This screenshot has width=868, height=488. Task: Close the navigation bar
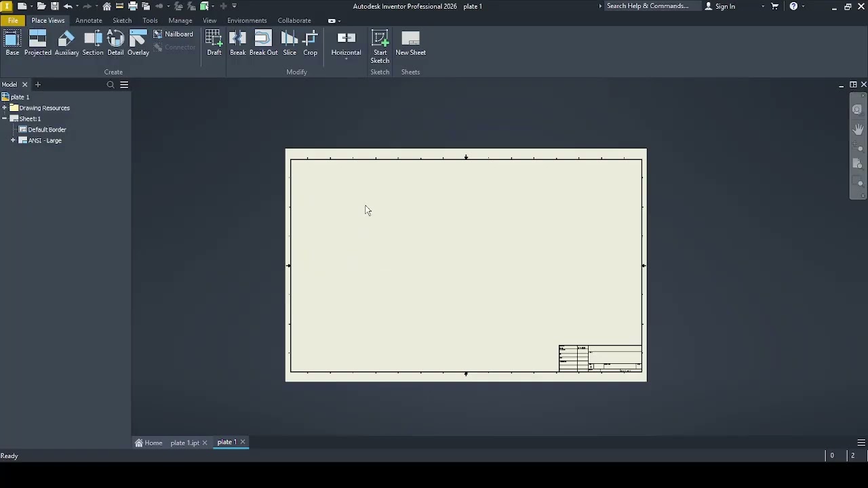tap(863, 96)
